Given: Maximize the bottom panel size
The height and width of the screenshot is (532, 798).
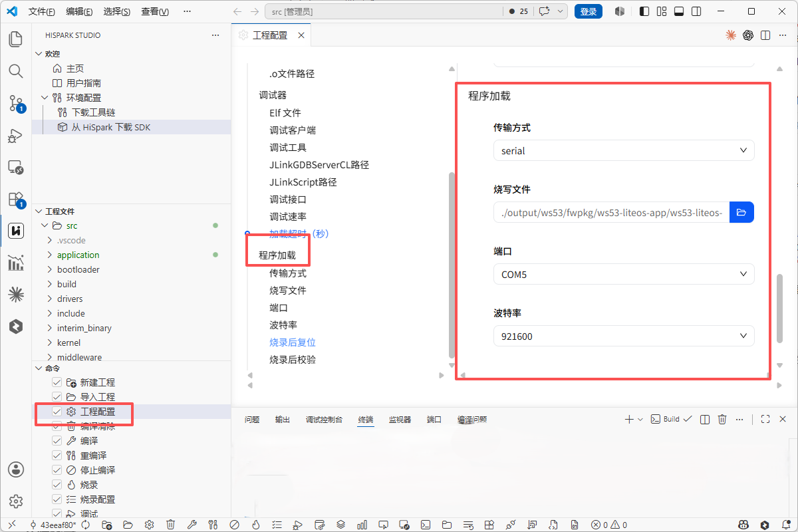Looking at the screenshot, I should (x=765, y=419).
